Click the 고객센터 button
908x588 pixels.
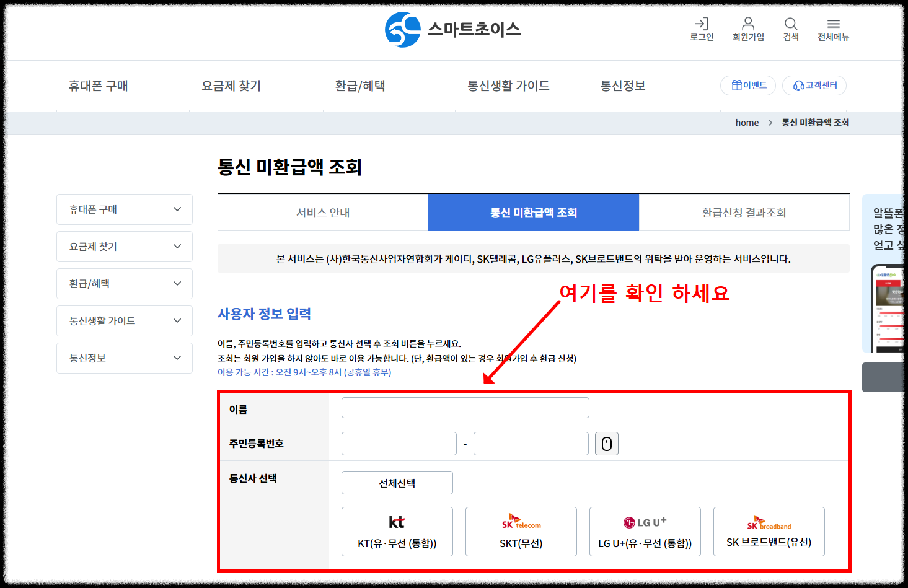click(814, 86)
